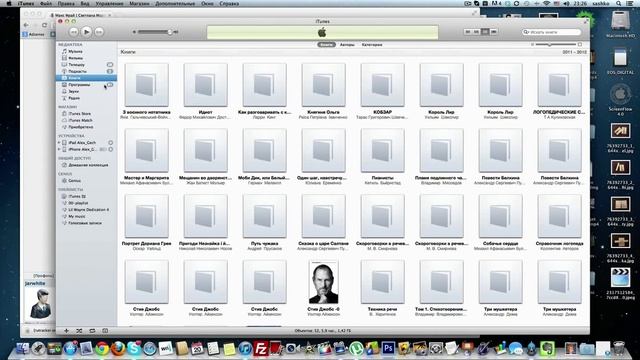Open the volume menu bar icon
This screenshot has width=640, height=360.
click(567, 3)
